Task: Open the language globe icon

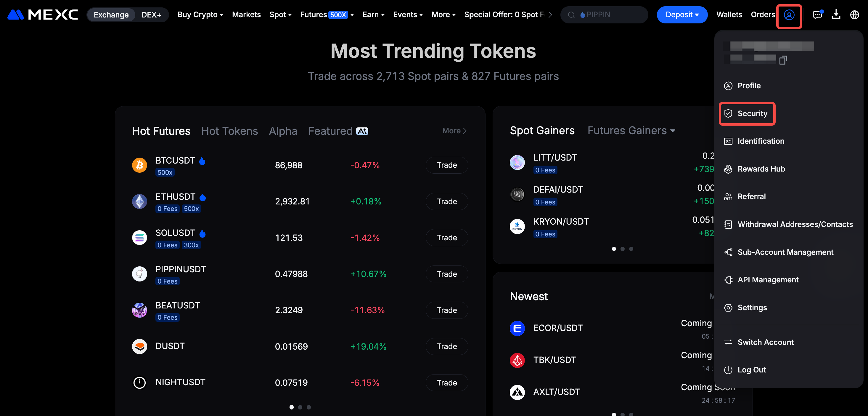Action: (x=854, y=15)
